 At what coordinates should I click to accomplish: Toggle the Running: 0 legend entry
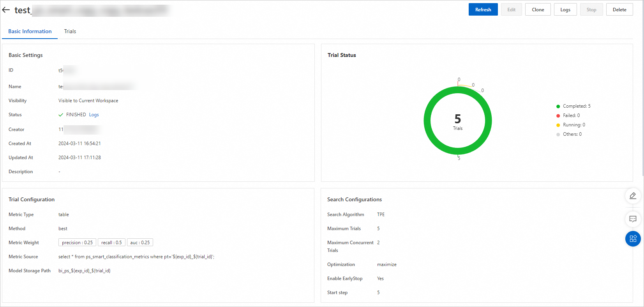[x=571, y=125]
